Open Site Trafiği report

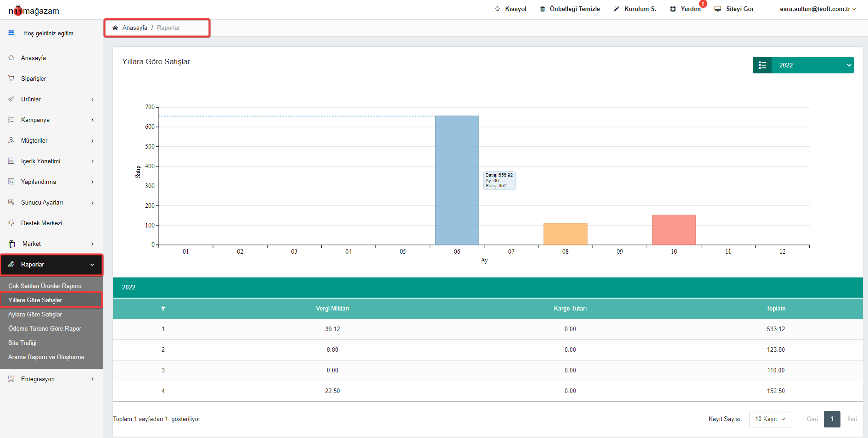tap(22, 343)
